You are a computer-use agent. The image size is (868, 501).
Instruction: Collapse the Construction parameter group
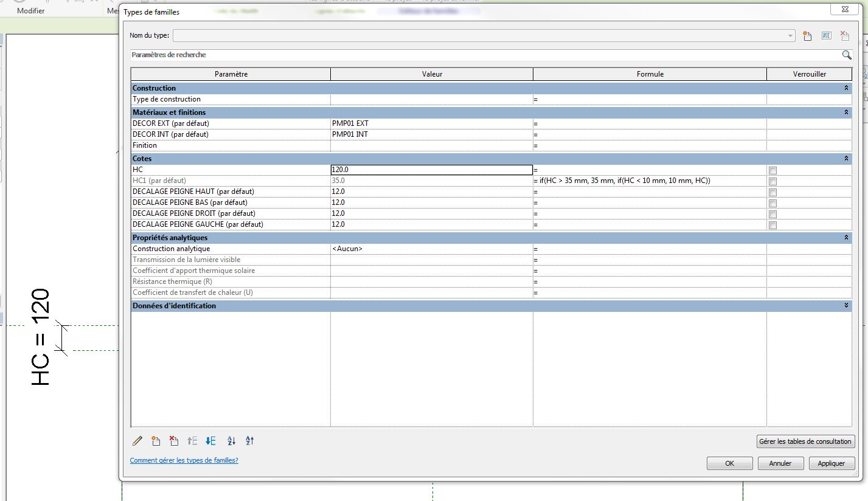point(846,88)
